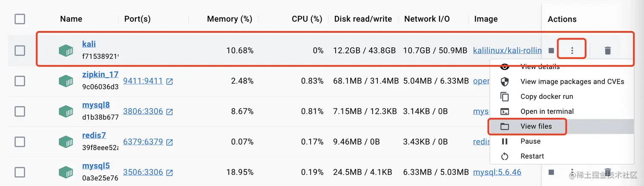644x186 pixels.
Task: Check the kali container checkbox
Action: tap(20, 50)
